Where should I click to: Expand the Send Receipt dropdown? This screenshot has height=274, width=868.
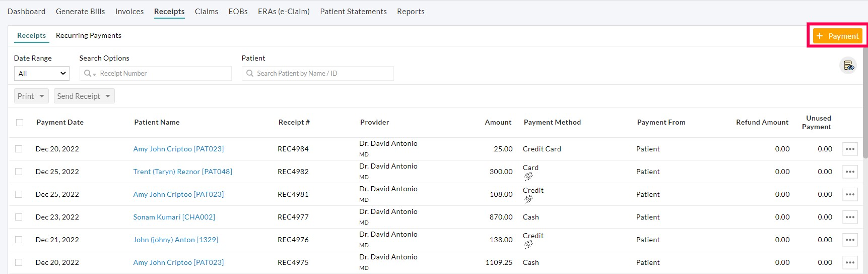point(84,96)
